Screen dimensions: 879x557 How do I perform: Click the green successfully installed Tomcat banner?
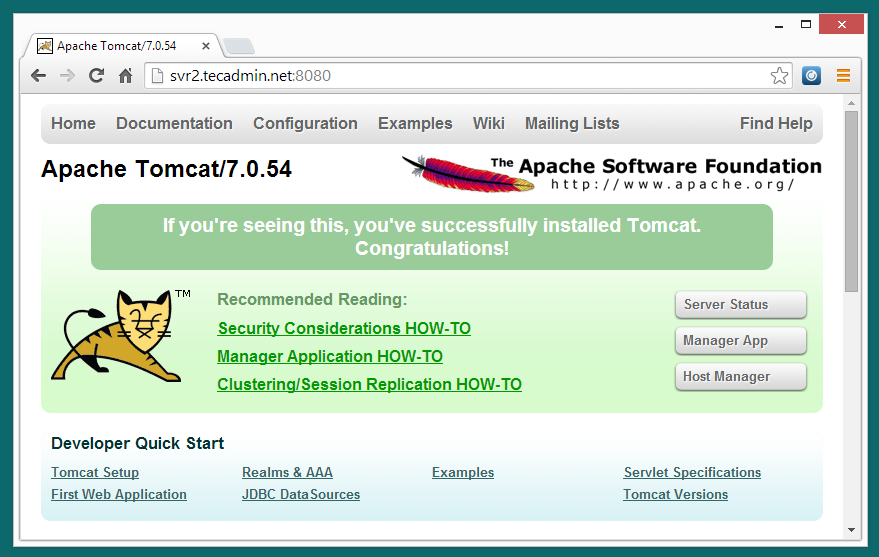tap(432, 236)
